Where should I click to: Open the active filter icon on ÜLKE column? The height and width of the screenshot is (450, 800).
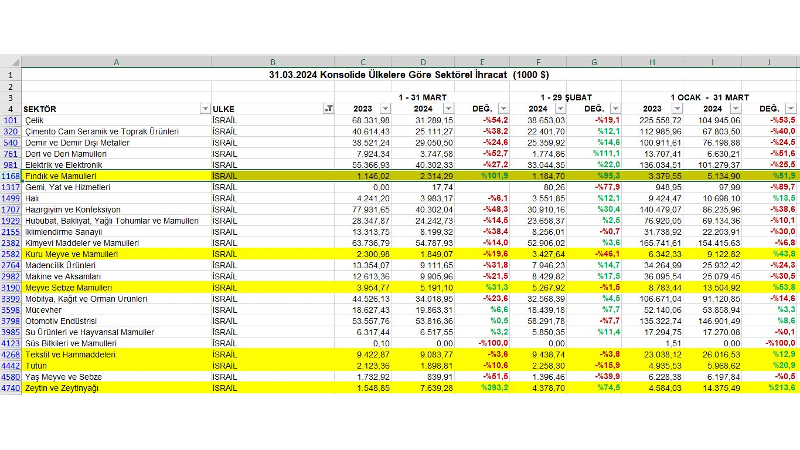330,108
